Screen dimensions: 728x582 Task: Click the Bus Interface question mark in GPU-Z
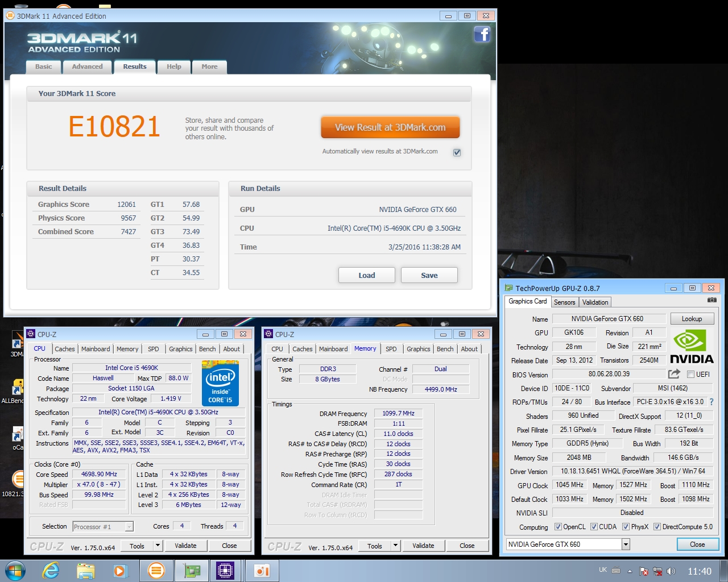(711, 402)
